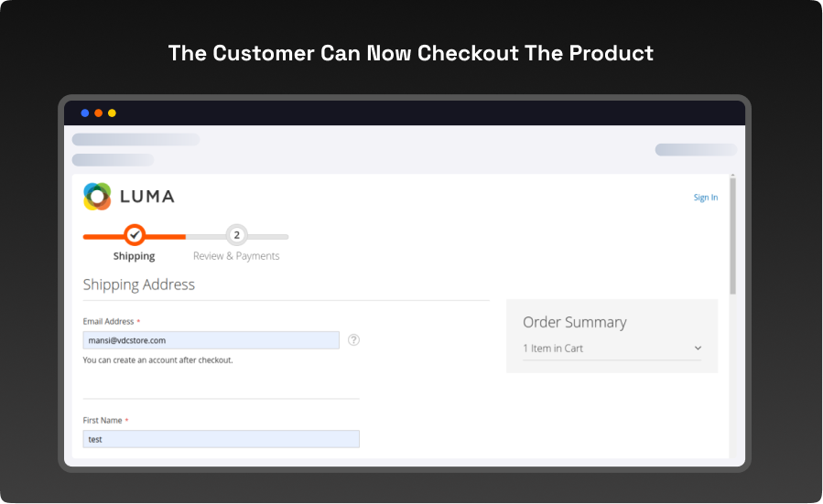Viewport: 823px width, 504px height.
Task: Click the top-right gray placeholder pill
Action: [x=695, y=150]
